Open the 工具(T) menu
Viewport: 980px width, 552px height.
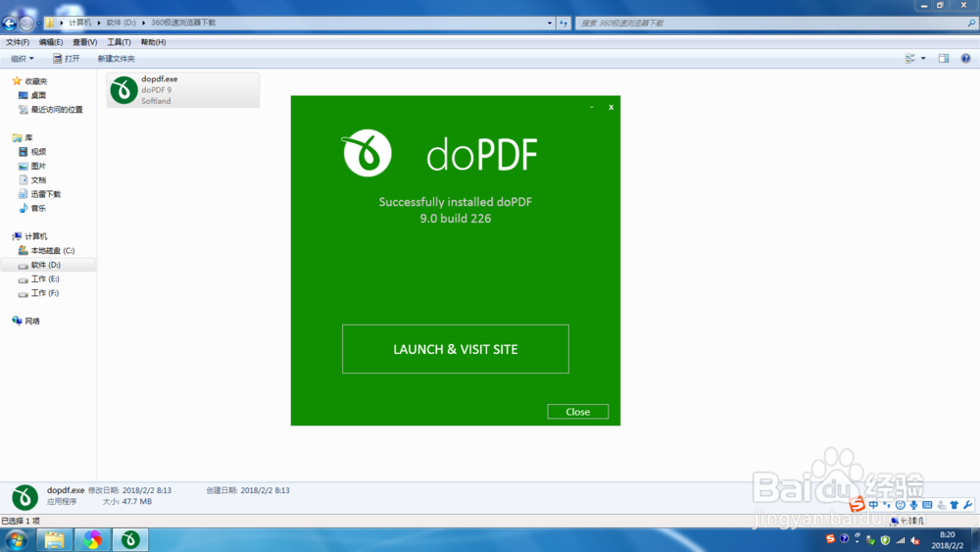tap(119, 42)
